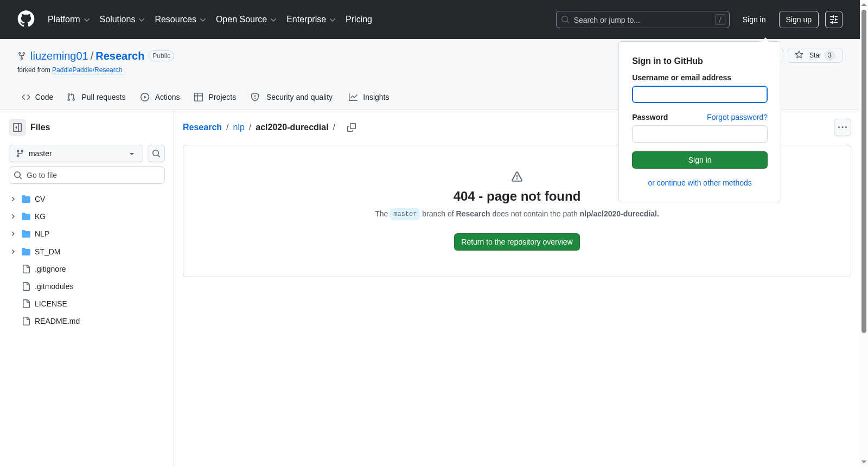Image resolution: width=868 pixels, height=467 pixels.
Task: Click the LICENSE file icon
Action: pos(26,304)
